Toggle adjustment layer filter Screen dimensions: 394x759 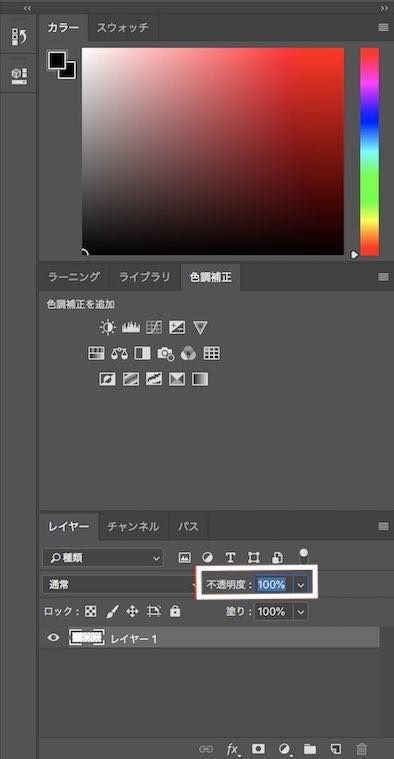(x=207, y=558)
